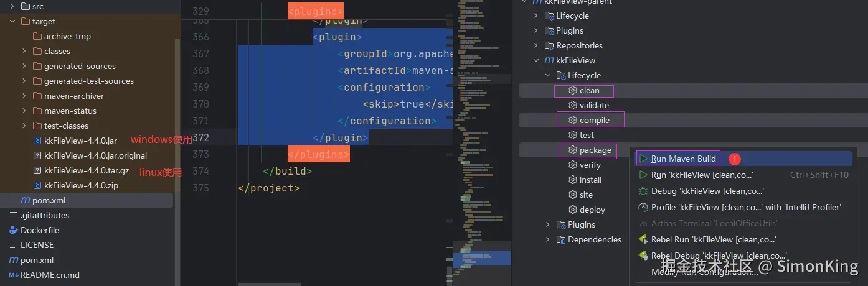Screen dimensions: 868x286
Task: Select the deploy lifecycle goal
Action: [x=592, y=210]
